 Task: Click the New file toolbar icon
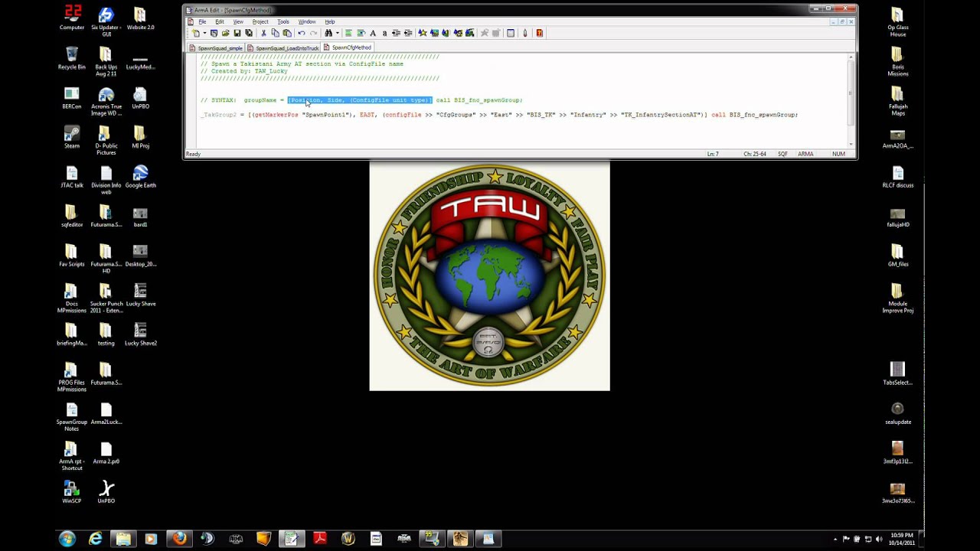(x=196, y=33)
